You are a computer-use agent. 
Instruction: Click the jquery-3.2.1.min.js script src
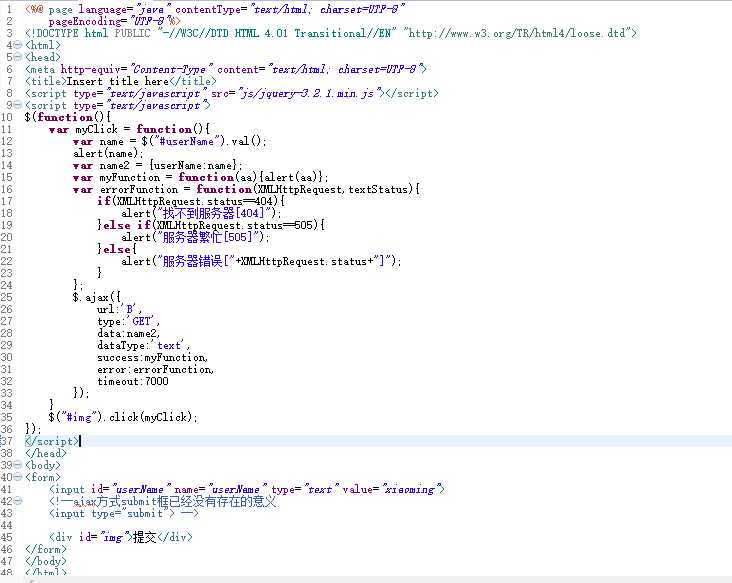(x=308, y=93)
